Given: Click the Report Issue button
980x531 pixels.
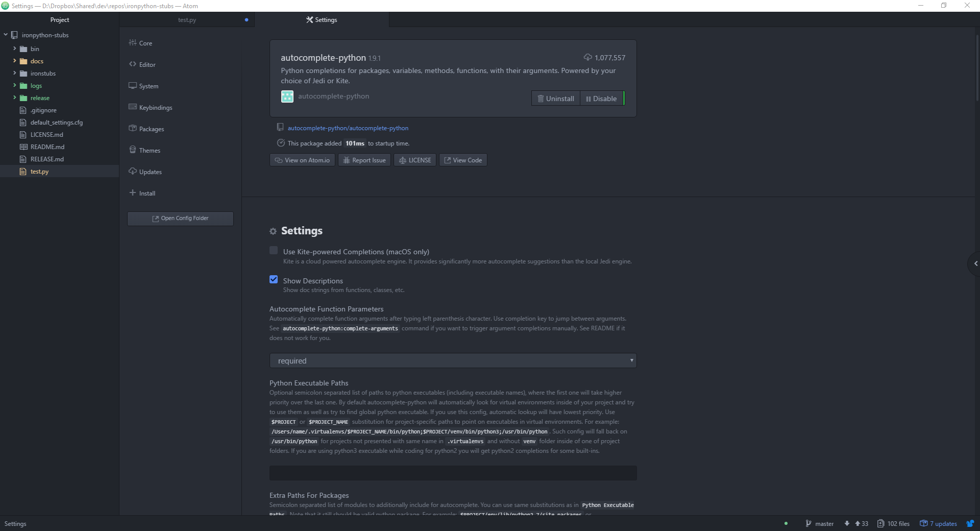Looking at the screenshot, I should (x=364, y=160).
